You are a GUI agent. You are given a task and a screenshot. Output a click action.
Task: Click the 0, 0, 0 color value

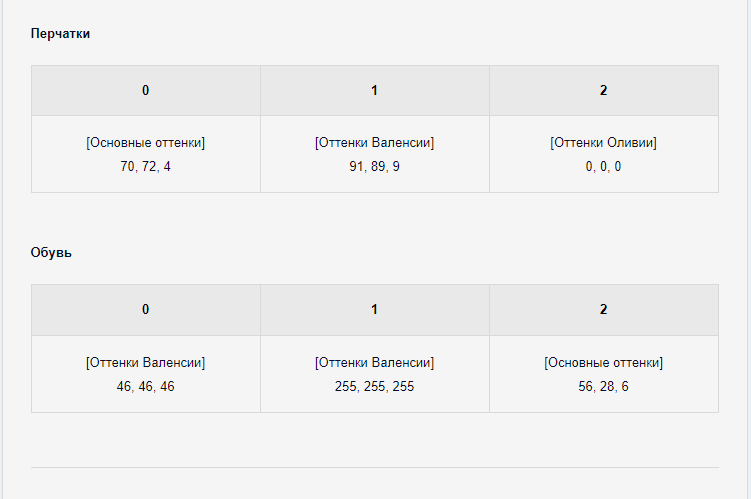[x=603, y=167]
